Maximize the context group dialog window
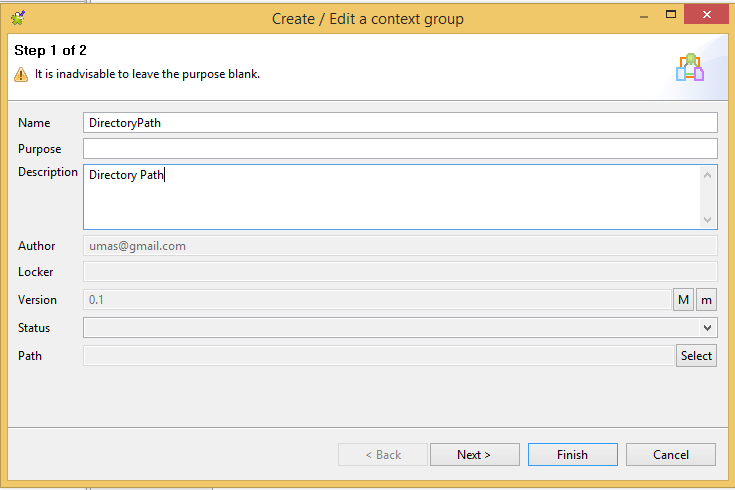The image size is (735, 490). point(671,15)
